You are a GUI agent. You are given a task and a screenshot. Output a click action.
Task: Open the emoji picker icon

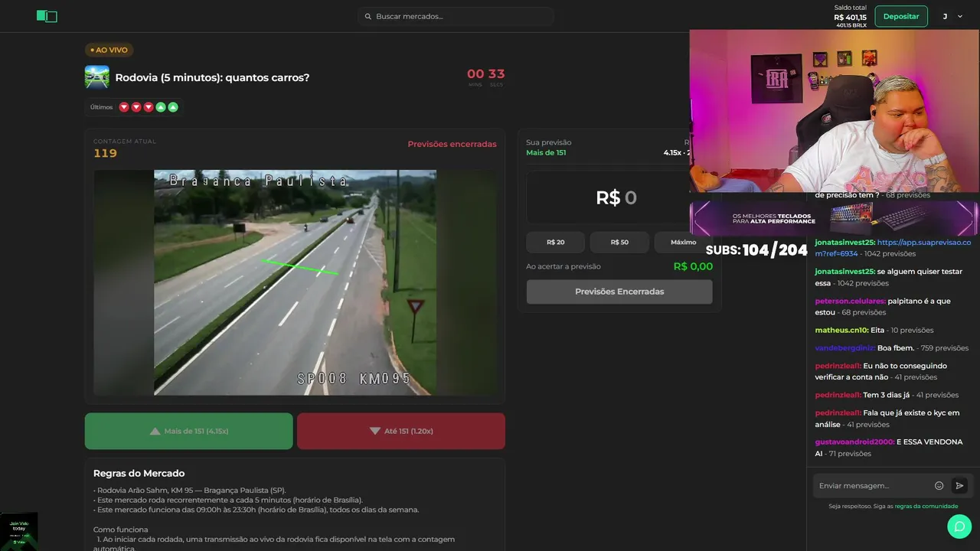pos(939,485)
